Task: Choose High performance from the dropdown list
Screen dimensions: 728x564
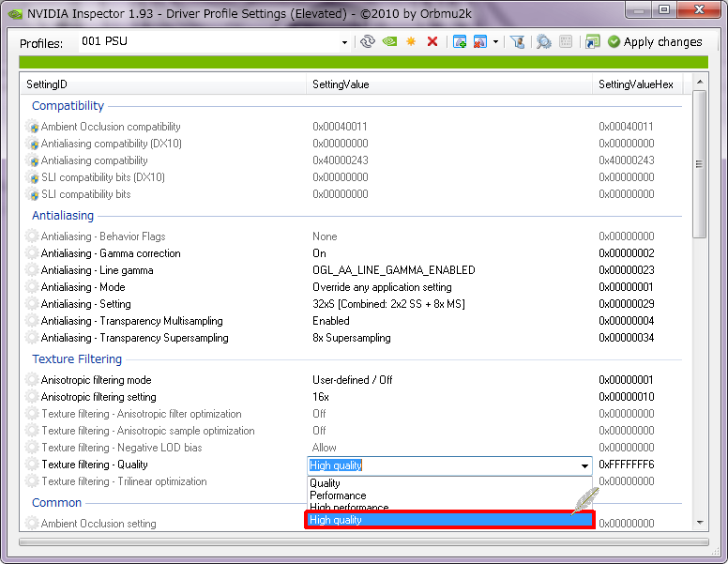Action: (x=449, y=507)
